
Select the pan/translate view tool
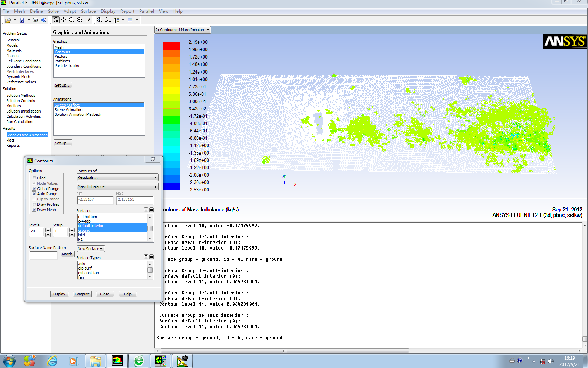pyautogui.click(x=63, y=20)
